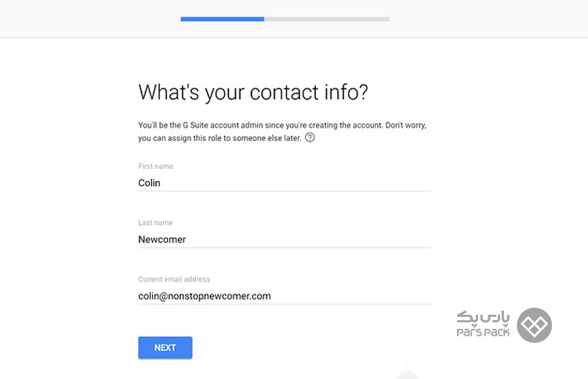
Task: Click the "First name" label
Action: point(156,166)
